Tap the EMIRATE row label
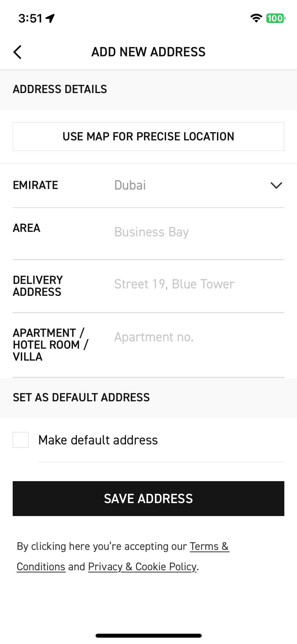 pos(35,185)
